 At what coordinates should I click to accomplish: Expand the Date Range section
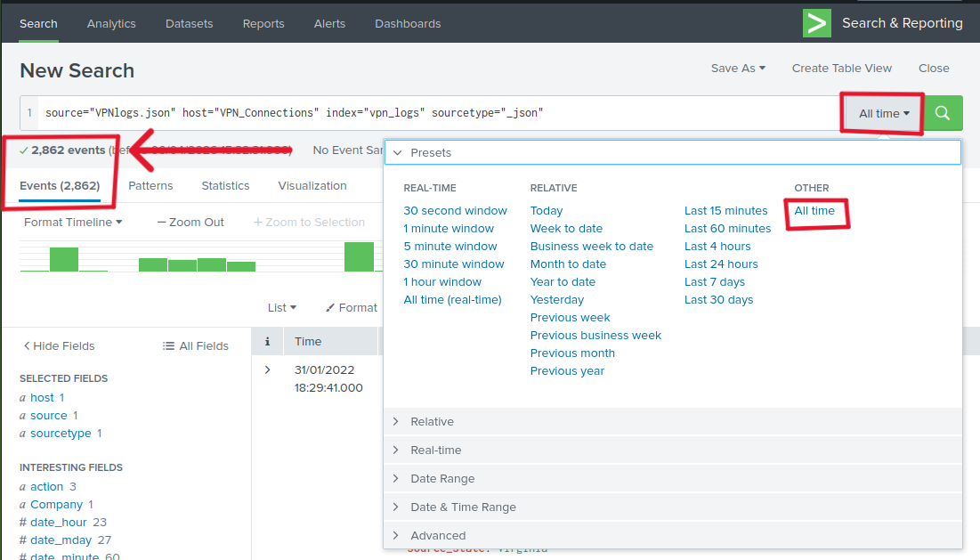tap(442, 479)
